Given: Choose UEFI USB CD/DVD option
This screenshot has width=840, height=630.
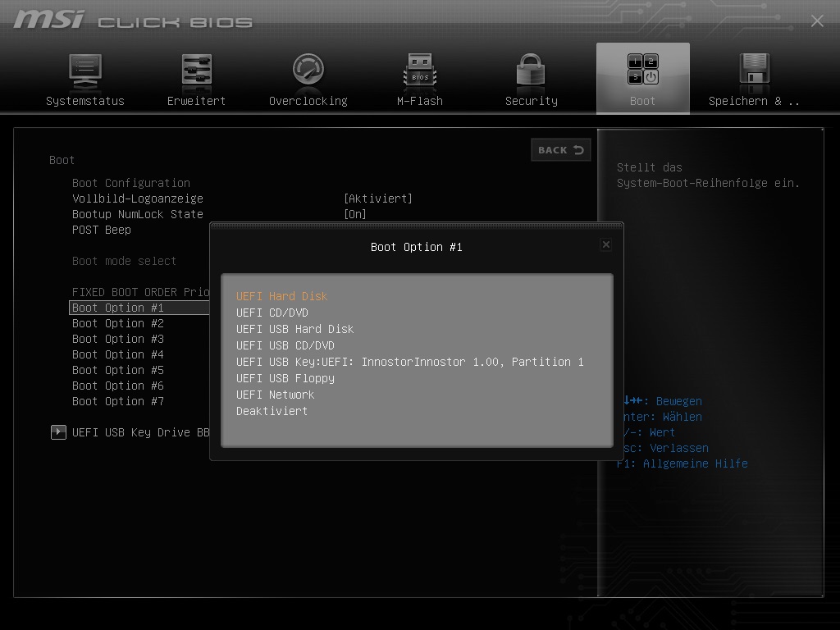Looking at the screenshot, I should [x=285, y=345].
